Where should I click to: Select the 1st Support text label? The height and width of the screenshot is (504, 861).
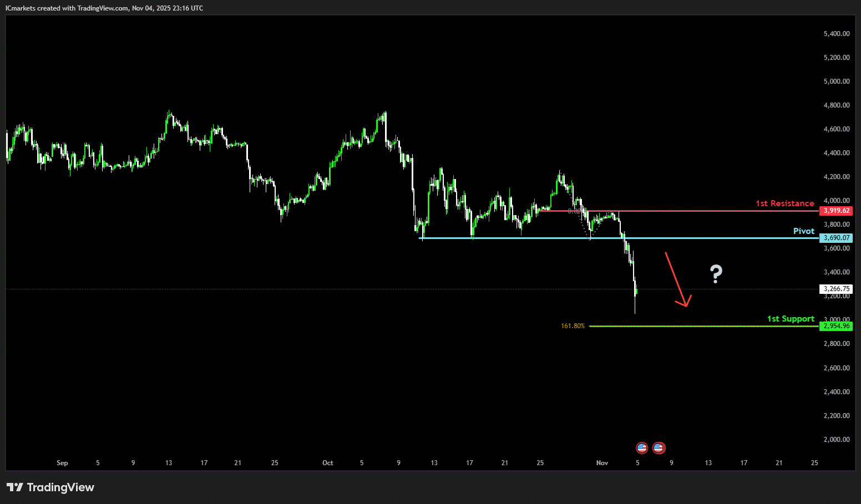[791, 319]
